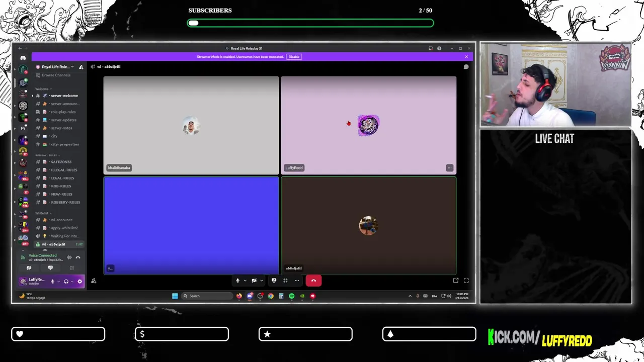Open wl-announce channel
This screenshot has height=362, width=644.
tap(59, 220)
